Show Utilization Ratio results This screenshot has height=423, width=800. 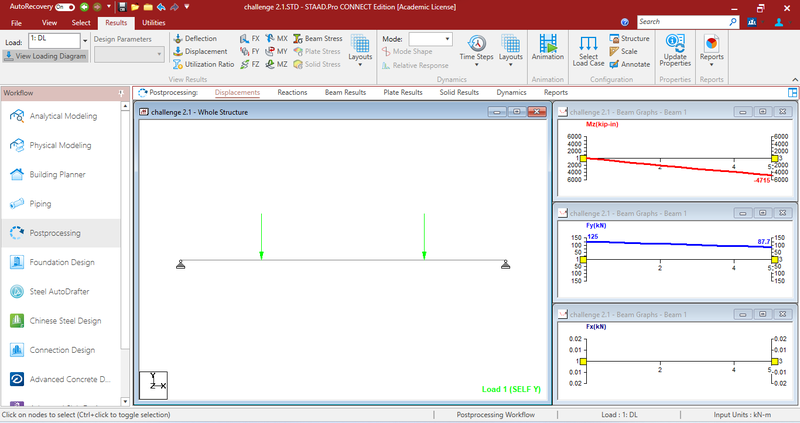(x=204, y=64)
